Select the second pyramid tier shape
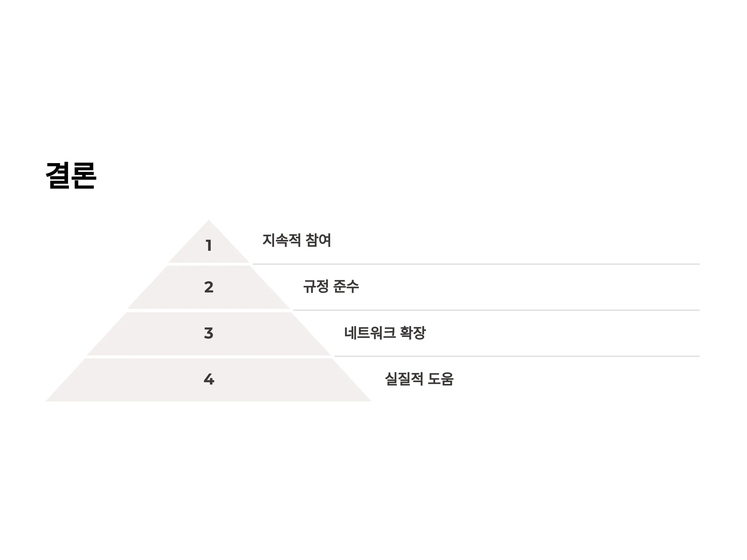Image resolution: width=747 pixels, height=560 pixels. coord(209,287)
